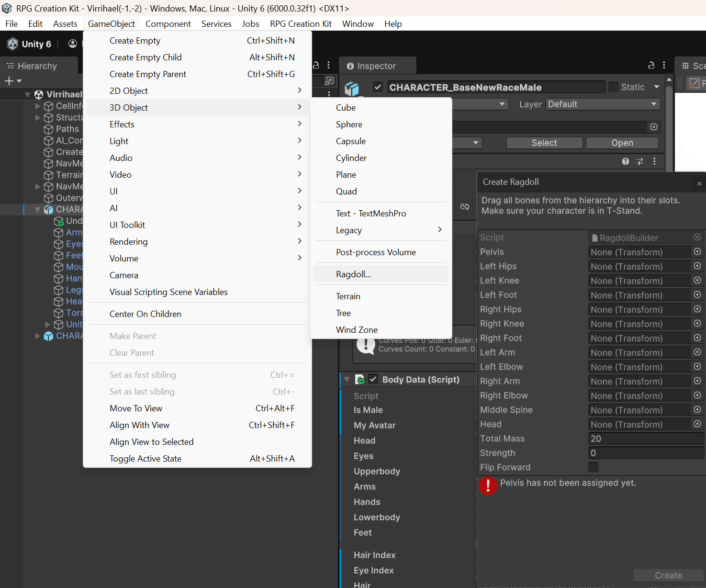
Task: Click the Open prefab button
Action: [x=622, y=143]
